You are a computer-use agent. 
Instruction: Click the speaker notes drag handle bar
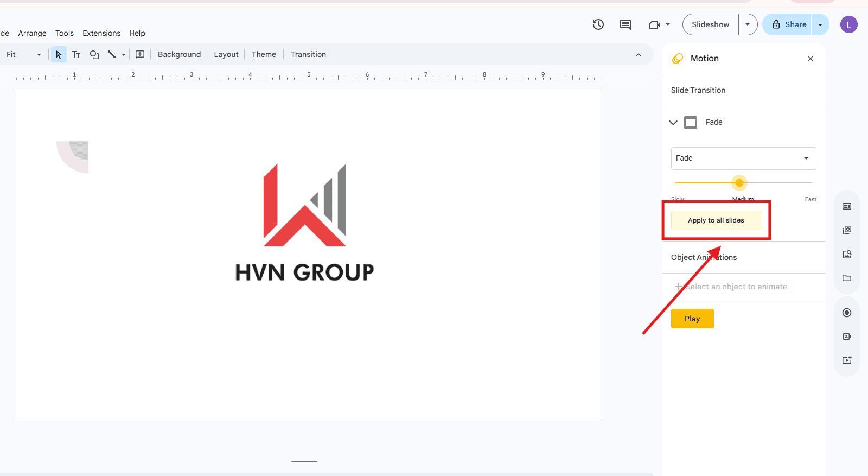[x=304, y=461]
